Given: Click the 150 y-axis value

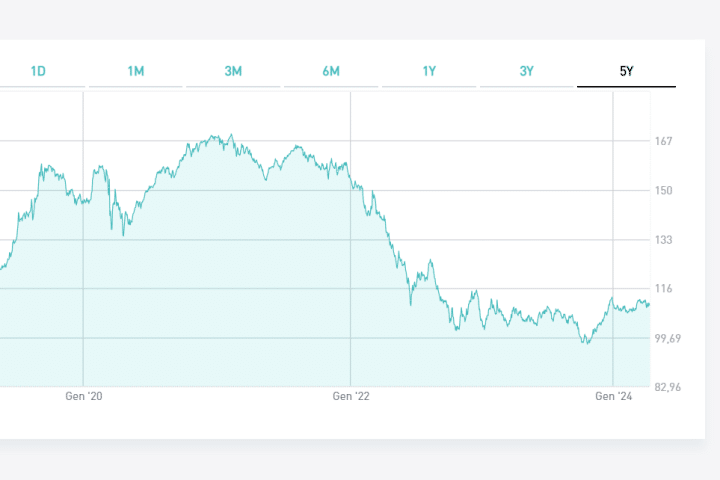Looking at the screenshot, I should pos(663,190).
